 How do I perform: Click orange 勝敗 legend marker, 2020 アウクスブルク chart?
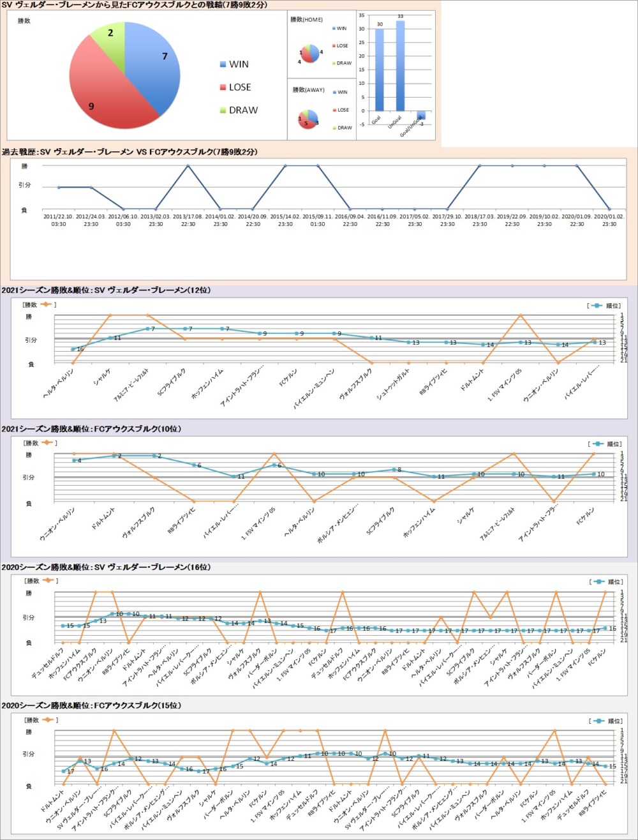pyautogui.click(x=47, y=719)
